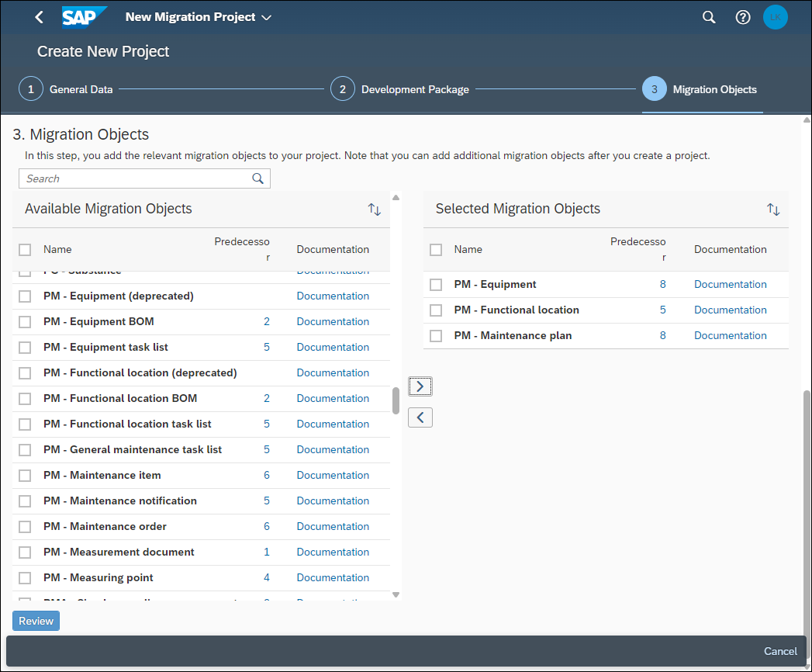This screenshot has width=812, height=672.
Task: Move selected objects right with arrow button
Action: [420, 386]
